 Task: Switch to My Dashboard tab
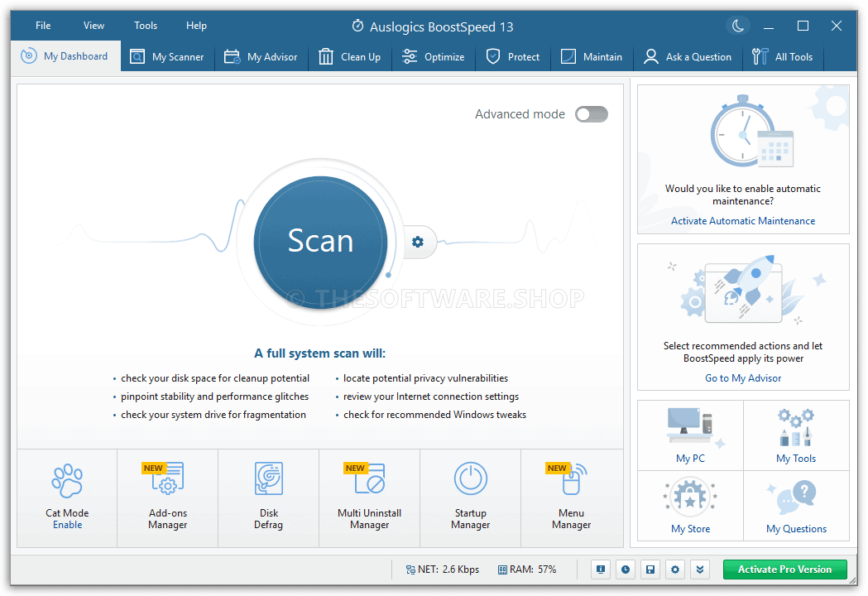[65, 56]
